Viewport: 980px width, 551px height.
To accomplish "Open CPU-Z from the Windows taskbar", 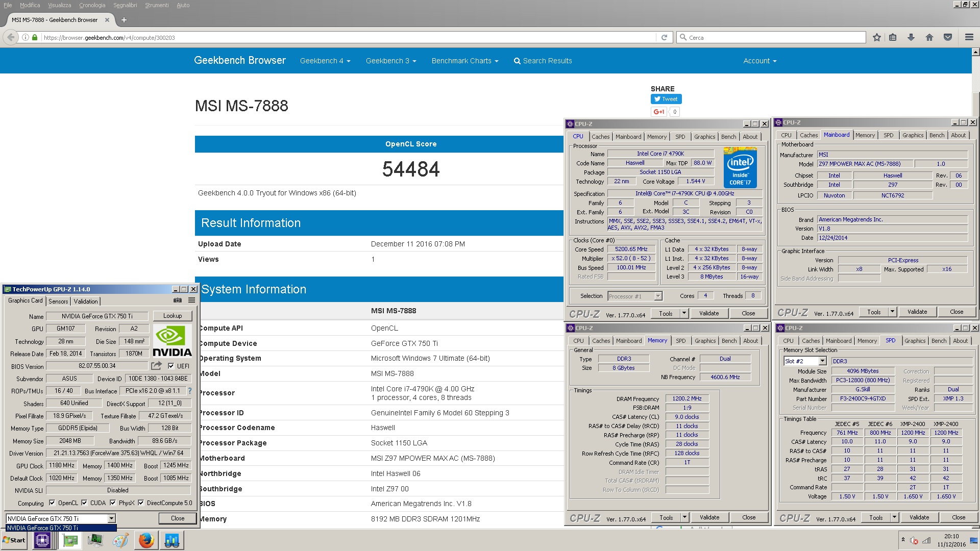I will point(42,540).
